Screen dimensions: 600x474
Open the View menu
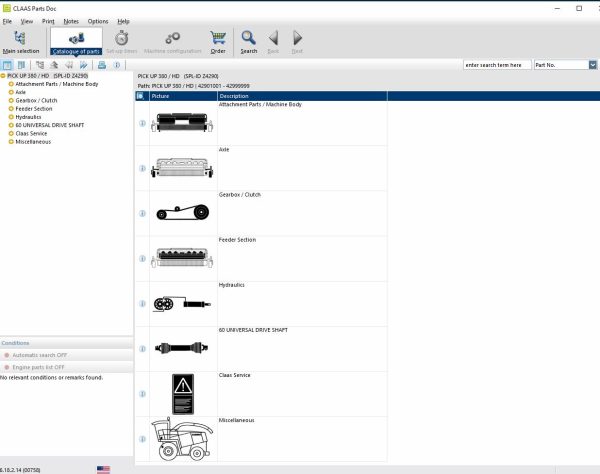[x=27, y=21]
